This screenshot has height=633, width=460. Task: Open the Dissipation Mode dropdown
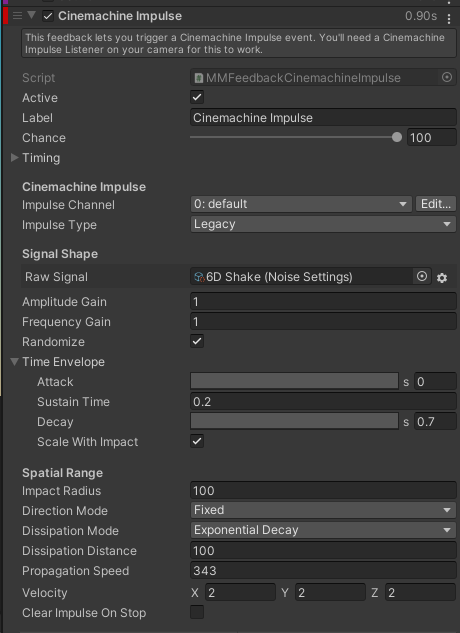(323, 530)
